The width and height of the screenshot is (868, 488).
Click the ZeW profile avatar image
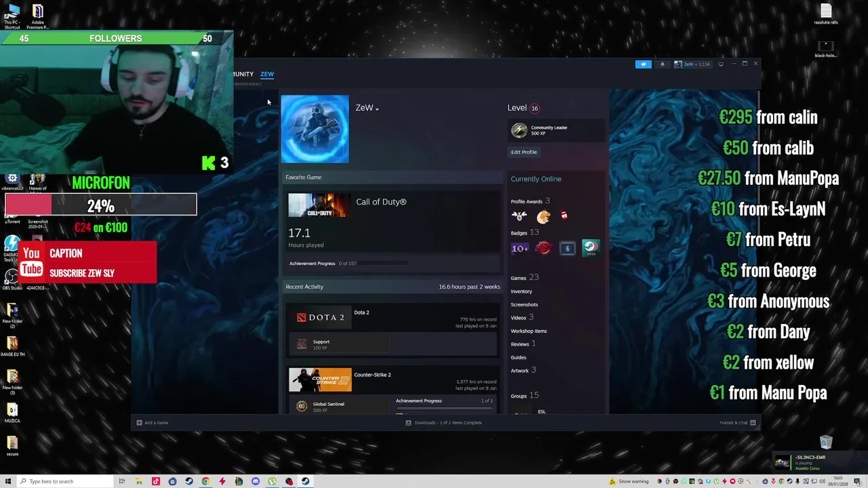tap(315, 129)
